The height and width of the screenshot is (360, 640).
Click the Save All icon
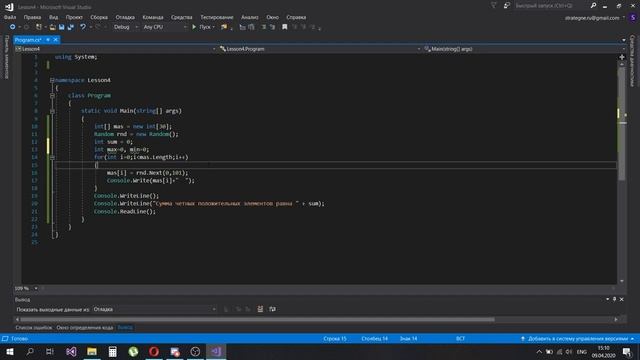(x=71, y=27)
